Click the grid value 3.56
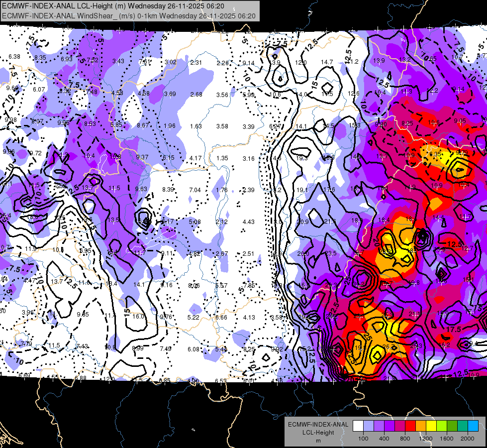Viewport: 487px width, 448px height. coord(222,95)
